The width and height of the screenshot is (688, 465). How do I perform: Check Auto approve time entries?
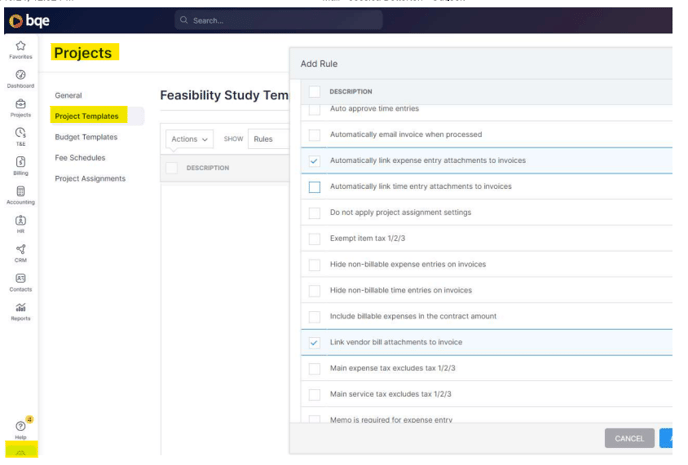pos(315,108)
